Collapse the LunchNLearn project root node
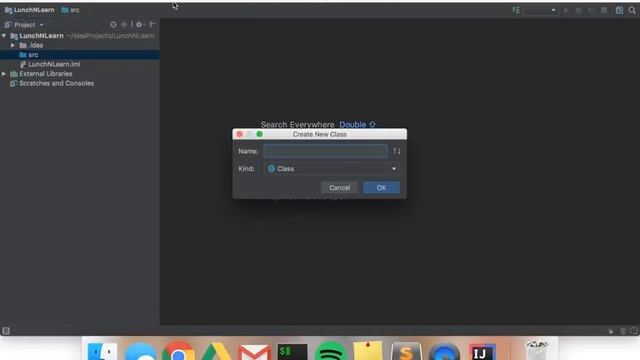 click(4, 36)
